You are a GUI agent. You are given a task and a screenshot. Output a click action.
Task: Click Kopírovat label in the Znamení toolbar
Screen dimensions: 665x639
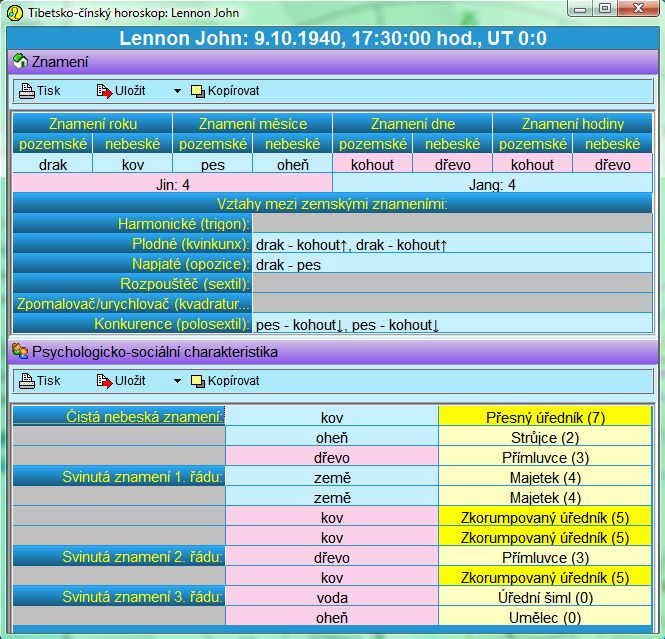(x=233, y=91)
